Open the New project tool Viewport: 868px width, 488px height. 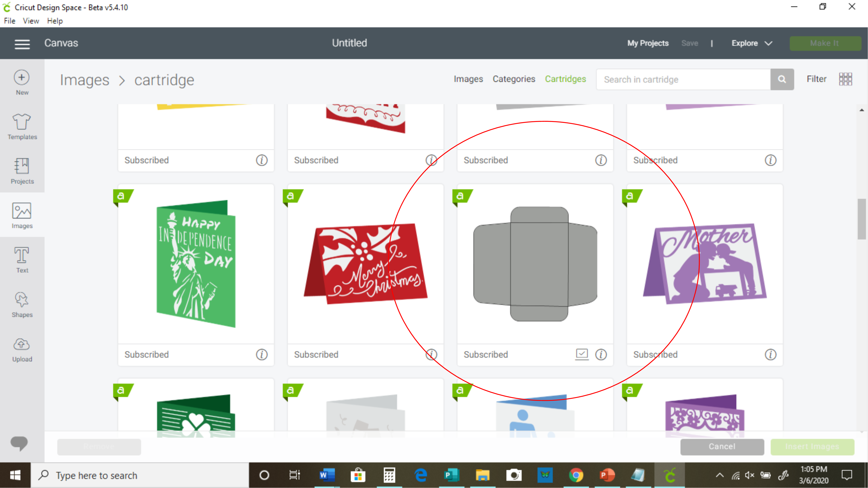coord(22,83)
